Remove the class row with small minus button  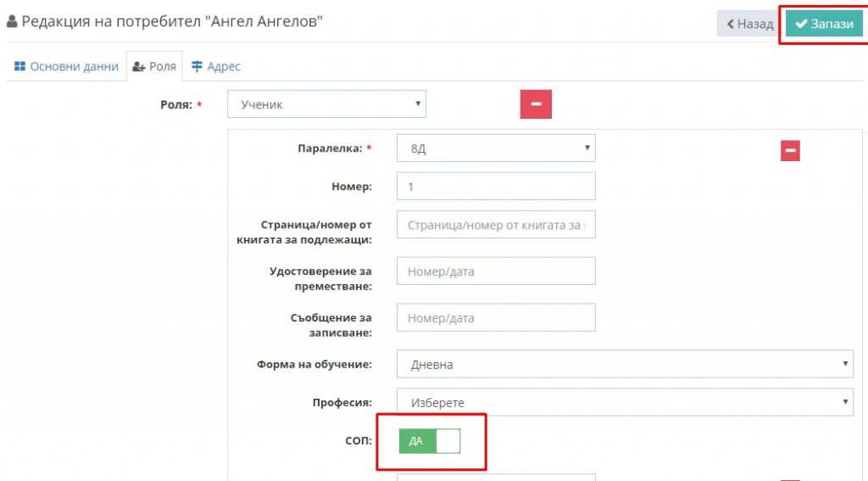[790, 150]
